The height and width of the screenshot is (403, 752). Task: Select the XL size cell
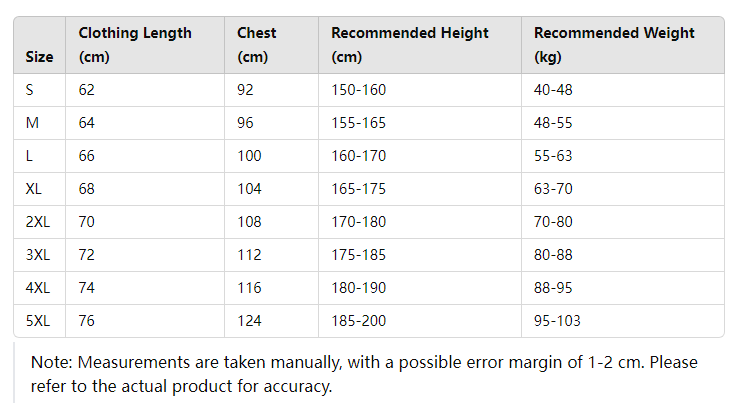(34, 189)
